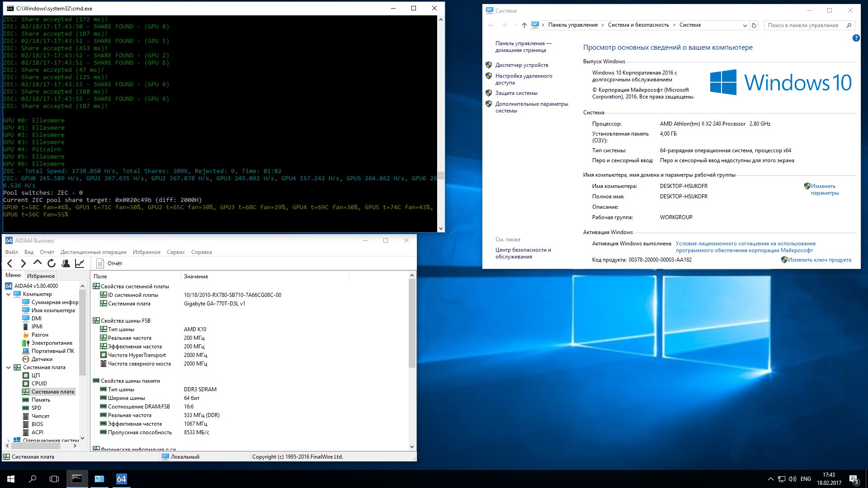Select Суммарная информация tree item
The width and height of the screenshot is (868, 488).
pos(50,302)
